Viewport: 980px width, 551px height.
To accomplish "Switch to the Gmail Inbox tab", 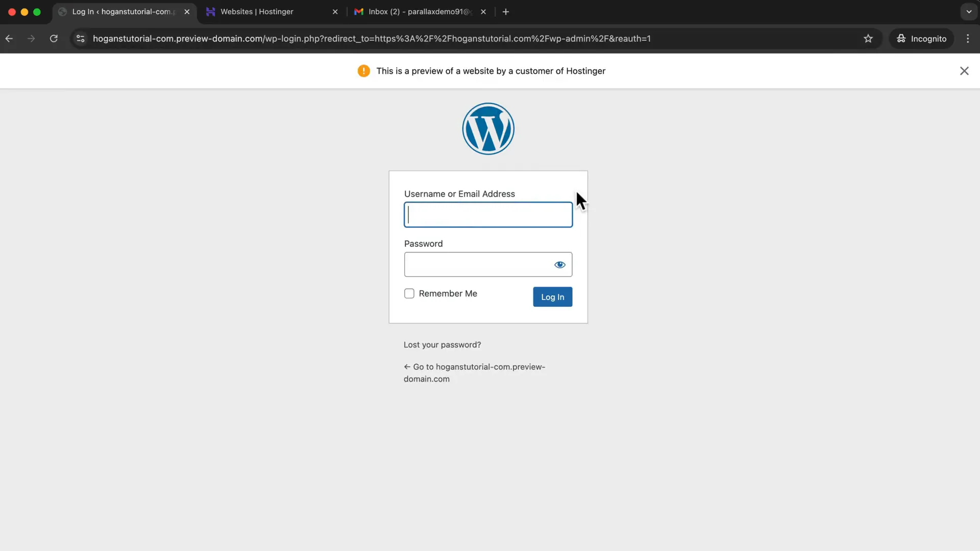I will [x=421, y=12].
